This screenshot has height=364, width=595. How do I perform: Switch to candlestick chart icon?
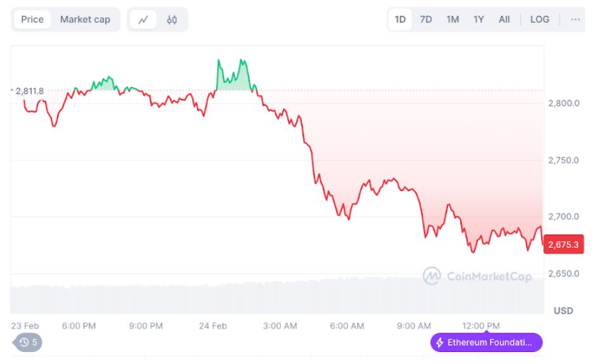(x=172, y=20)
